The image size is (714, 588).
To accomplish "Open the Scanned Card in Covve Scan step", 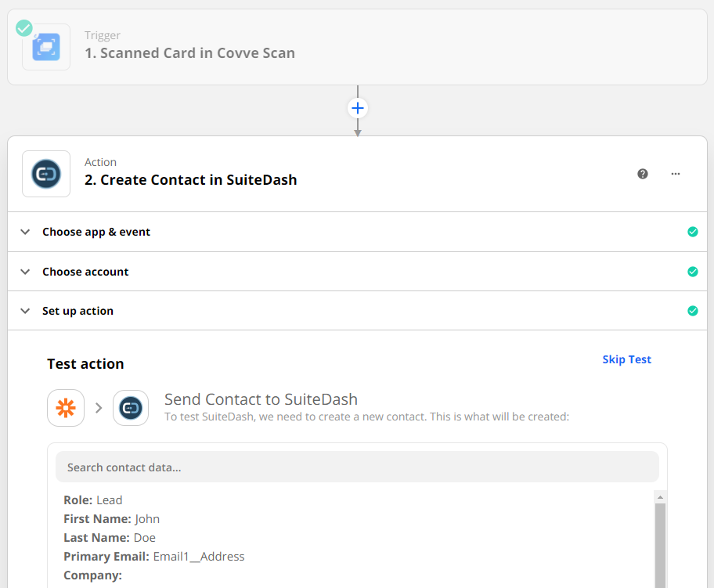I will click(190, 54).
